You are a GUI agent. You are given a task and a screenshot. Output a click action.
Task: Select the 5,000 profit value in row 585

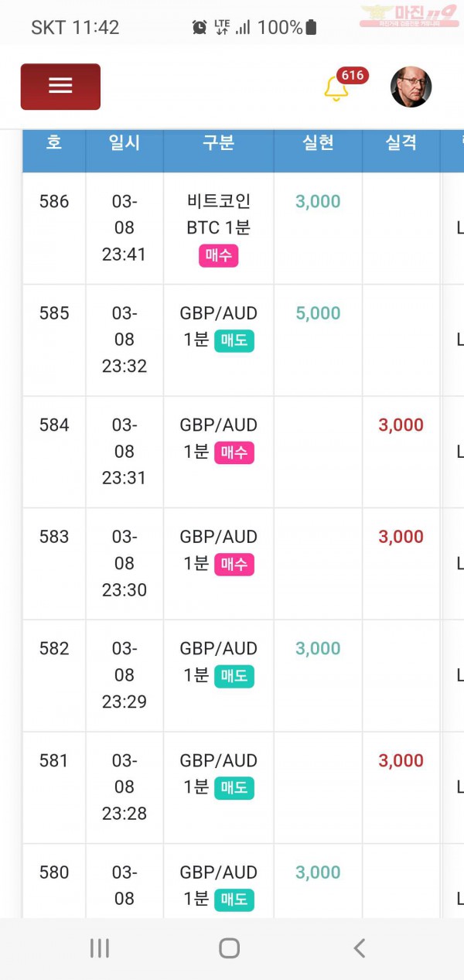(318, 313)
